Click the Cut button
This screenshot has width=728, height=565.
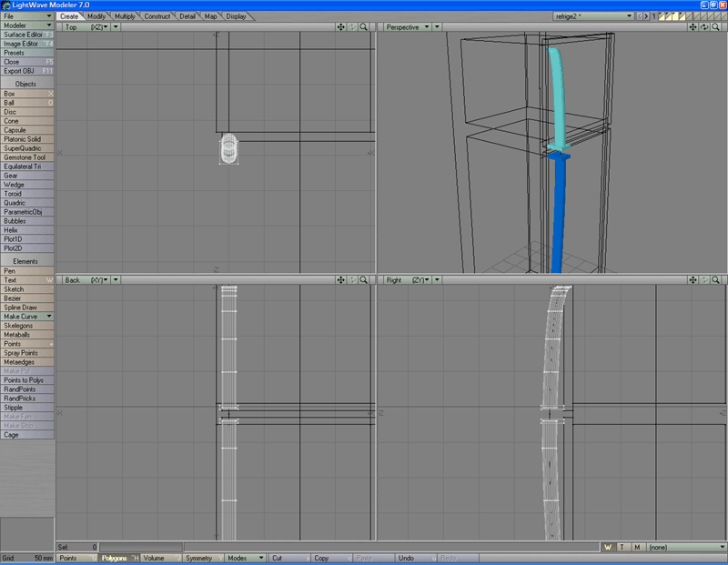(x=290, y=558)
